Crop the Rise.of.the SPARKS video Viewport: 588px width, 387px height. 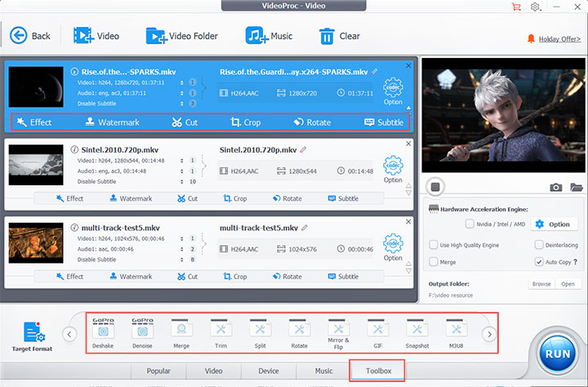[245, 122]
